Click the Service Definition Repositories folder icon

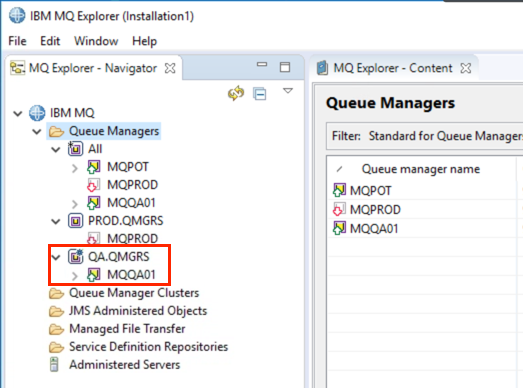[56, 347]
